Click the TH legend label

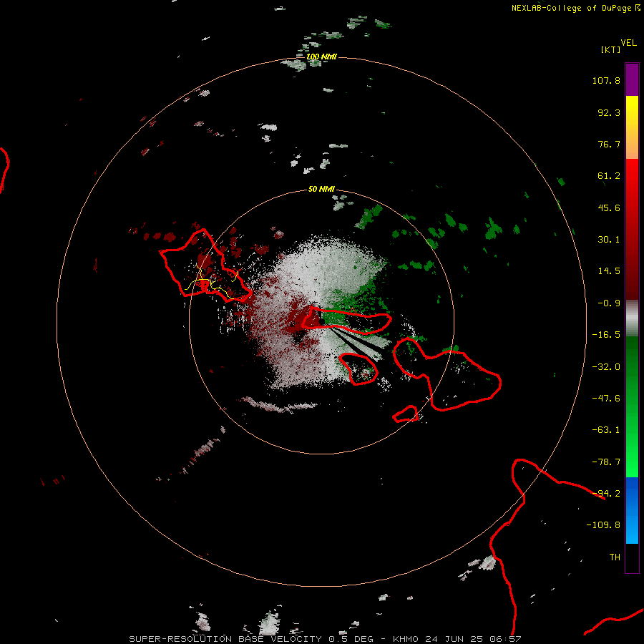(x=615, y=557)
